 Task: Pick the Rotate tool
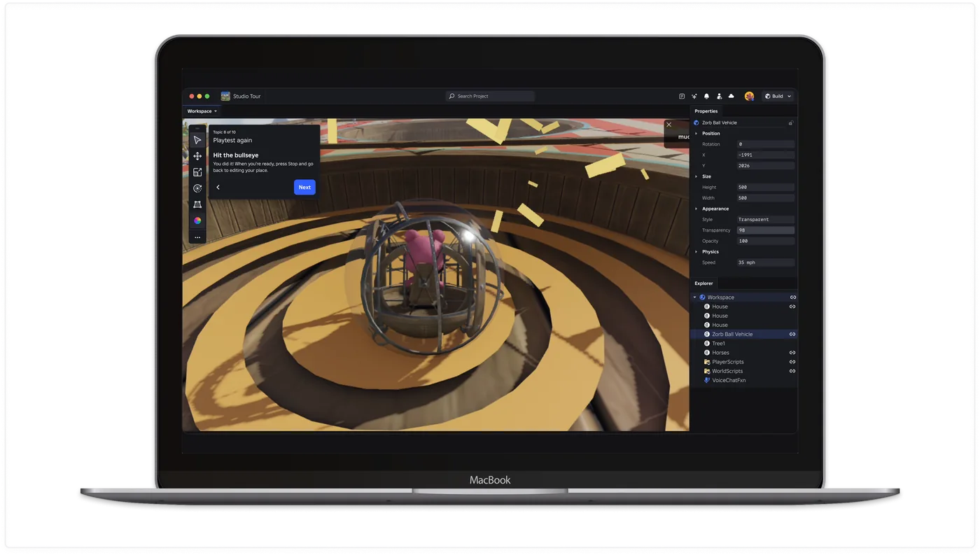[197, 188]
